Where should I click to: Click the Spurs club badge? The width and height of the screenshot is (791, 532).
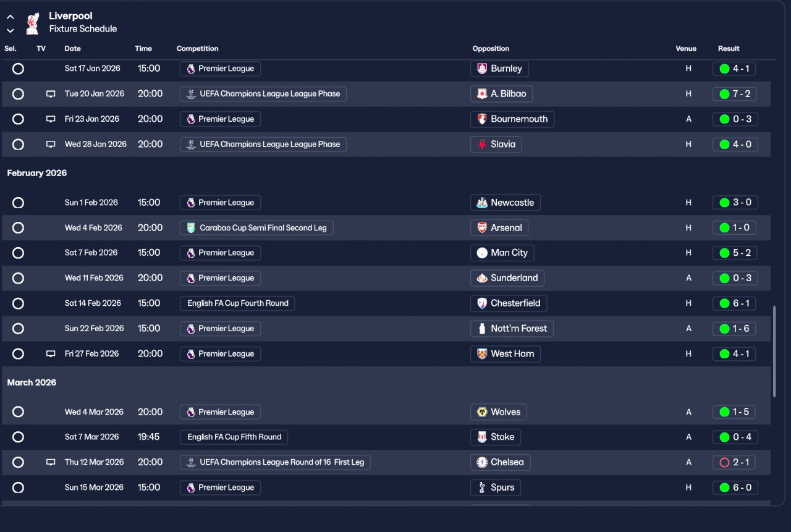tap(482, 488)
